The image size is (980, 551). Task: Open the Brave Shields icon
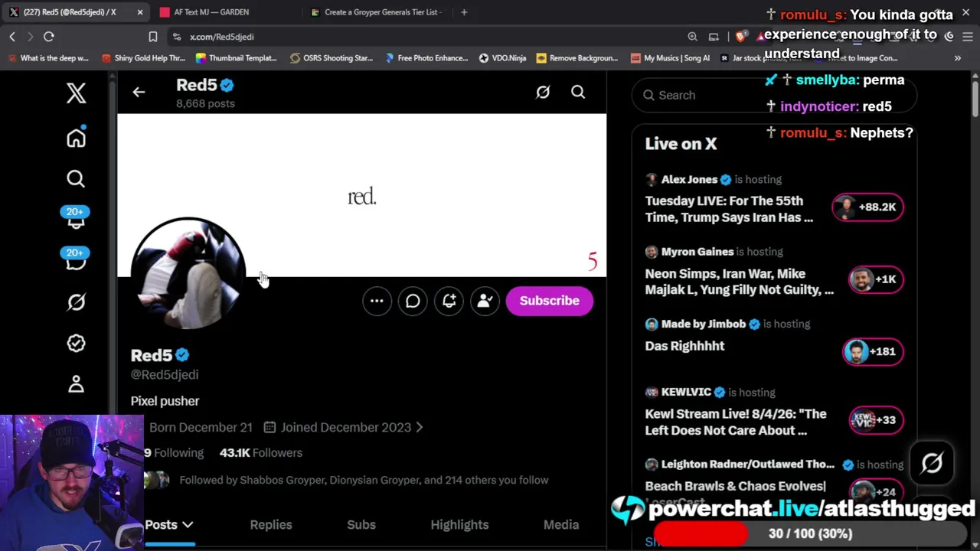741,37
